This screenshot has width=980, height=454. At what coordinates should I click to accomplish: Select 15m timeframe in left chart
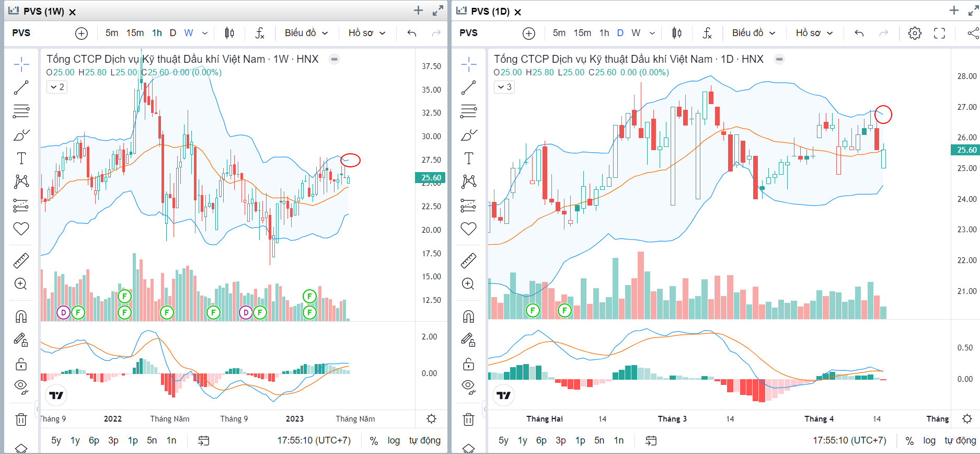pyautogui.click(x=135, y=33)
